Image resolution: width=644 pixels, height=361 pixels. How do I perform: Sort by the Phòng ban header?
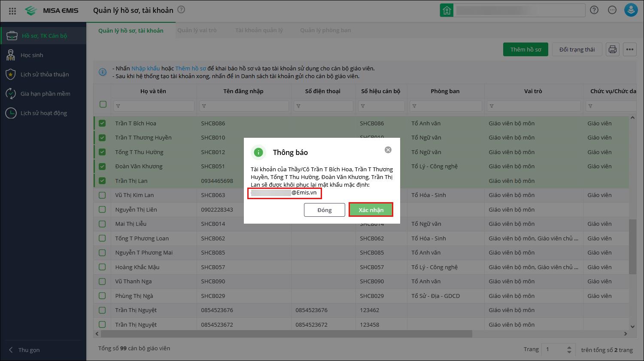click(x=445, y=91)
